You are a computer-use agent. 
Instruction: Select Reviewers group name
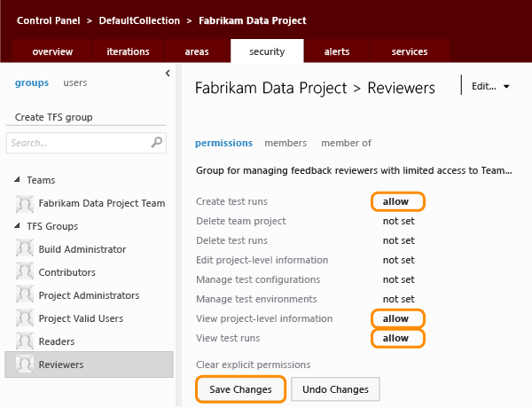[61, 365]
